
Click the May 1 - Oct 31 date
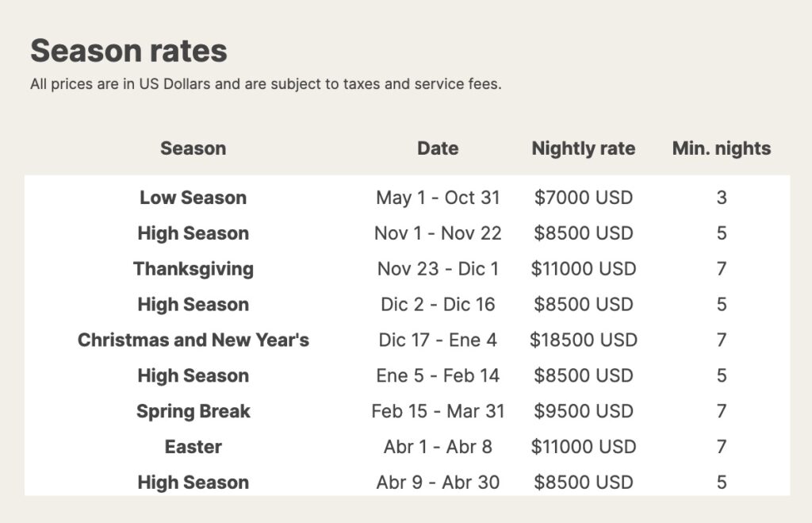pos(438,198)
